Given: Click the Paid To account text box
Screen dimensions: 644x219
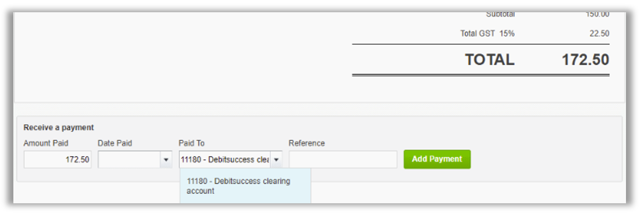Looking at the screenshot, I should click(x=225, y=160).
